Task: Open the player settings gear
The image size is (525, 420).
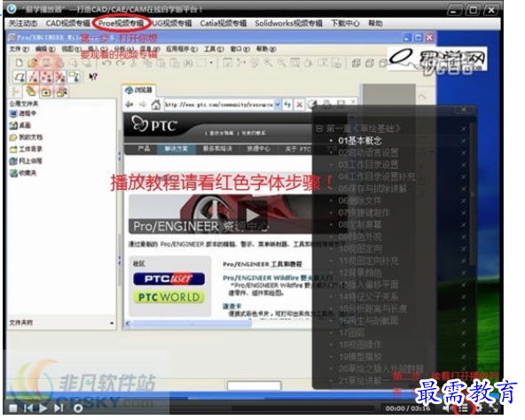Action: pos(479,408)
